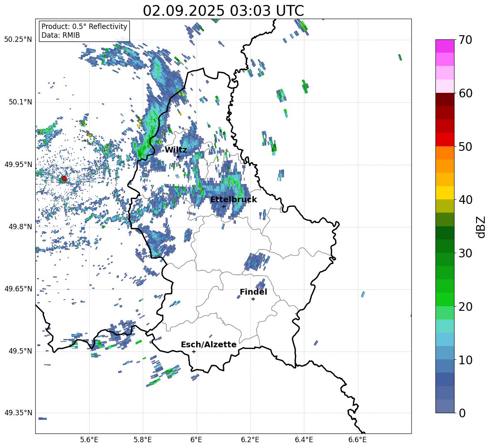Image resolution: width=491 pixels, height=448 pixels.
Task: Click the 0 colorbar tick label
Action: pyautogui.click(x=462, y=413)
